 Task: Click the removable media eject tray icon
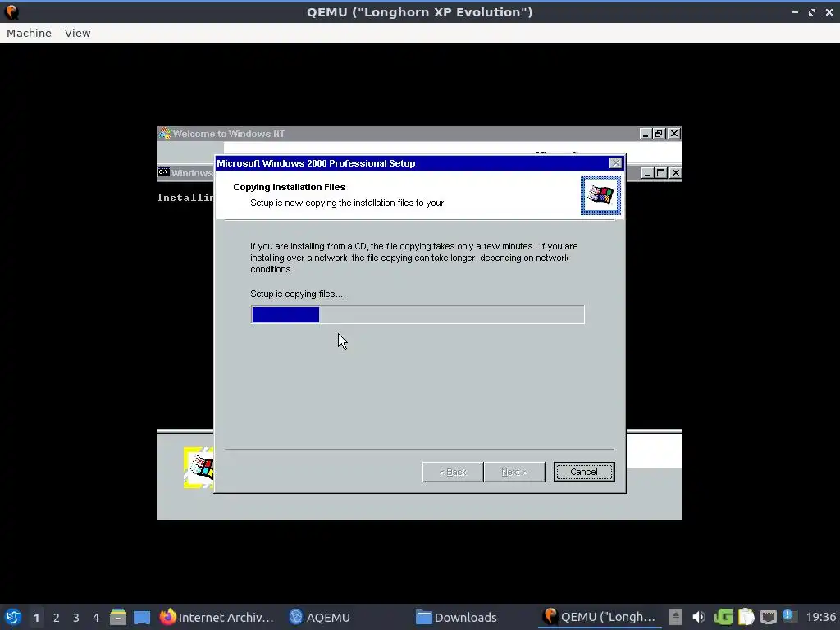point(676,617)
